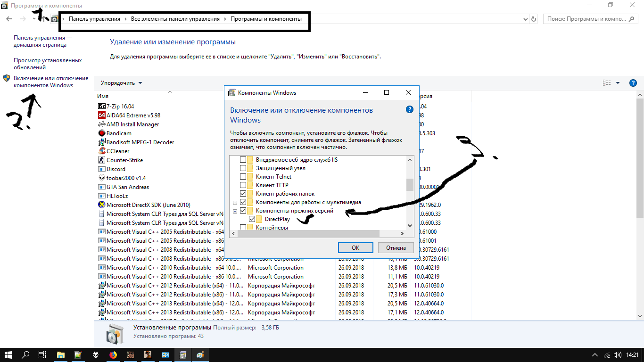644x362 pixels.
Task: Open File Explorer from the taskbar
Action: pyautogui.click(x=61, y=354)
